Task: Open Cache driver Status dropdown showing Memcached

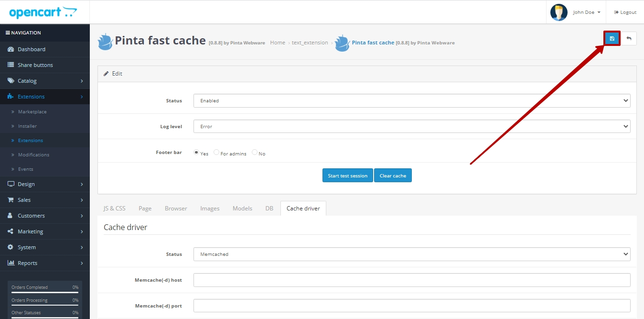Action: coord(412,254)
